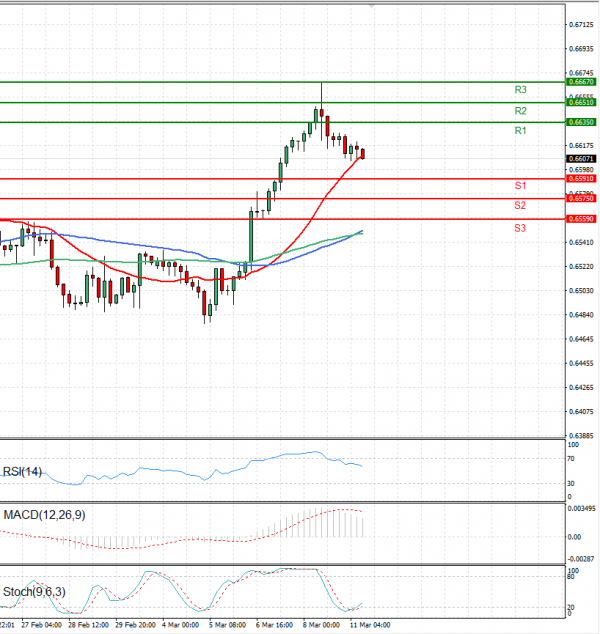Click the 0.65590 red price tag
600x634 pixels.
click(x=580, y=218)
